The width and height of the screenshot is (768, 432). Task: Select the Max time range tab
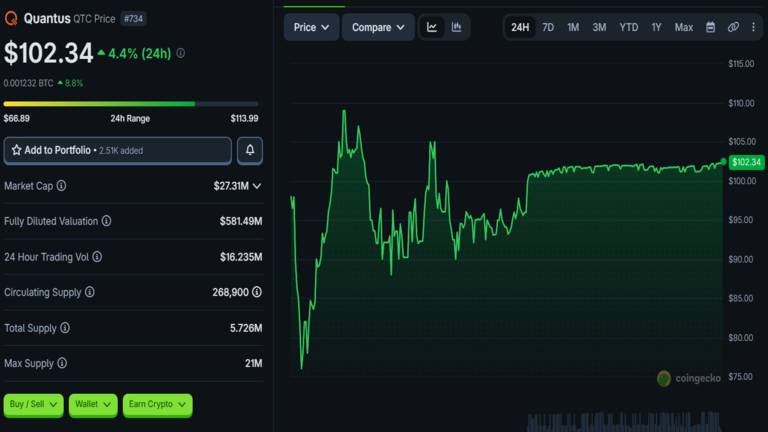pos(684,27)
